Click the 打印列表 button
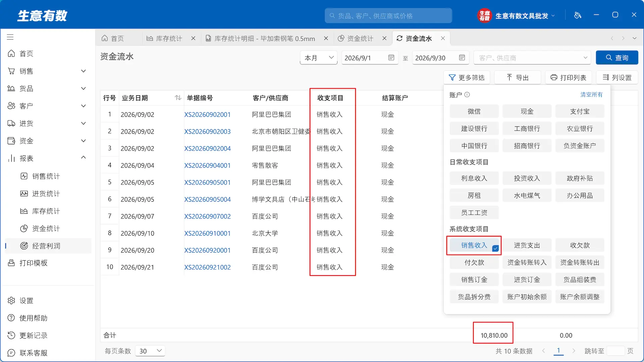The height and width of the screenshot is (362, 644). pos(569,77)
